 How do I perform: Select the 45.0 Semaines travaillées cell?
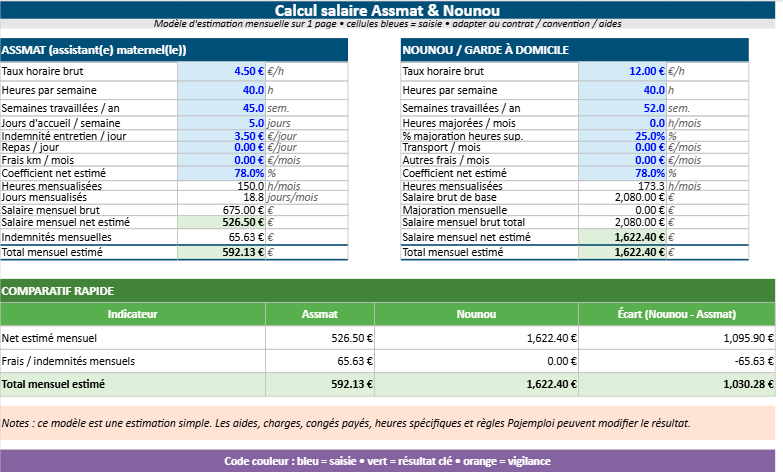click(222, 108)
